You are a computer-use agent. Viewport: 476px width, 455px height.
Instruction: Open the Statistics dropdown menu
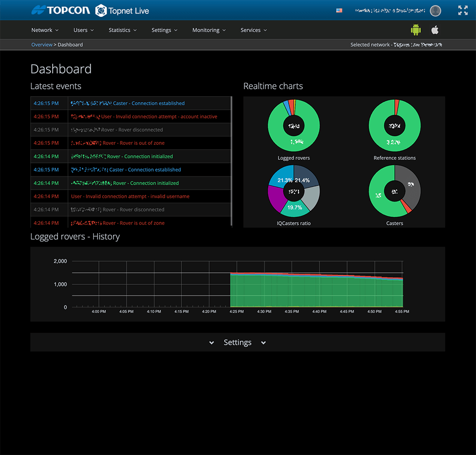tap(122, 30)
